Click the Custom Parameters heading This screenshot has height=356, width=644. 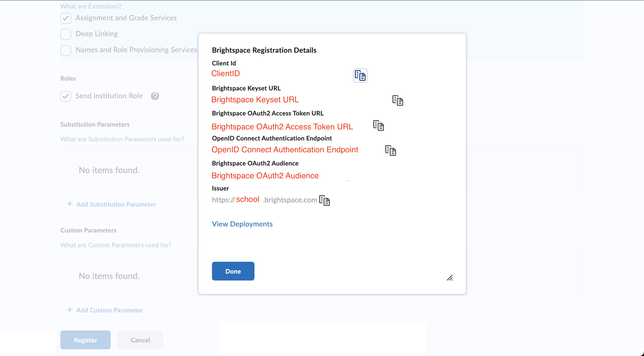(88, 230)
